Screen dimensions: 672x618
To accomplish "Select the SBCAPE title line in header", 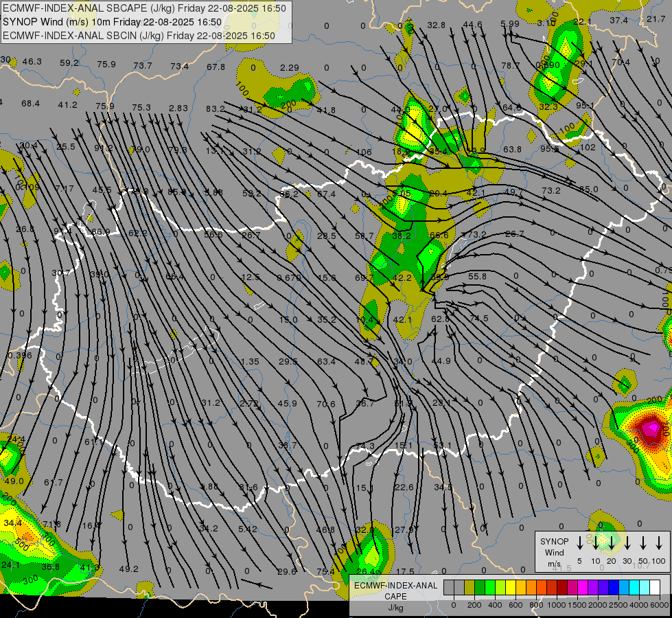I will [144, 8].
